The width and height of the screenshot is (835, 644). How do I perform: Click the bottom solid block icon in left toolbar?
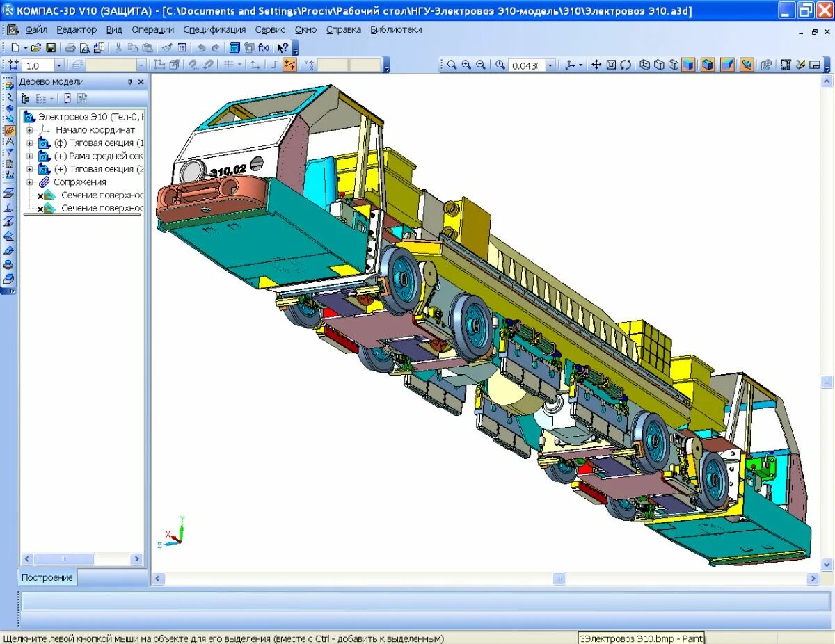point(9,279)
